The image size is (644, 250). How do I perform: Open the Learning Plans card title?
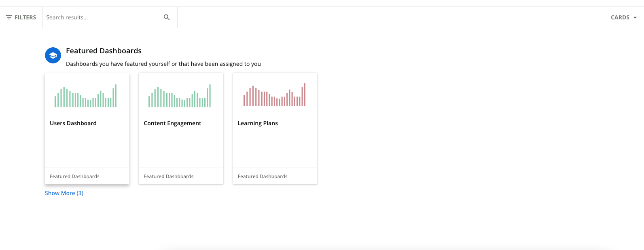coord(258,123)
